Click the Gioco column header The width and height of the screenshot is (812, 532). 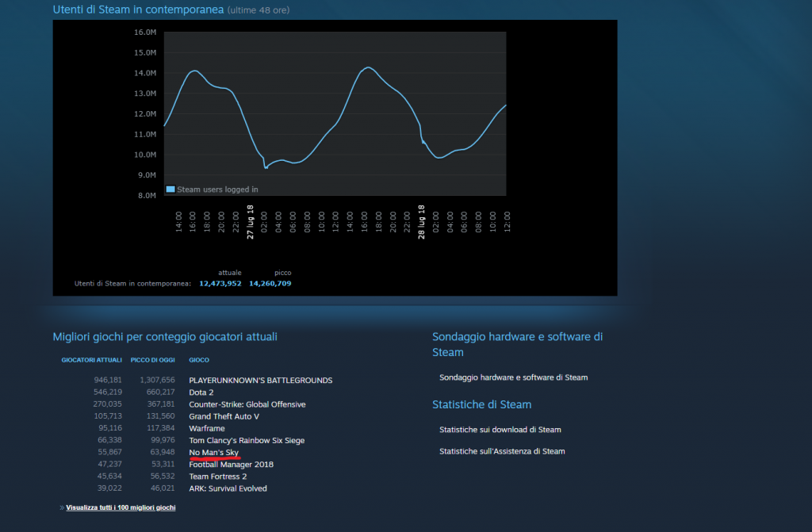199,361
